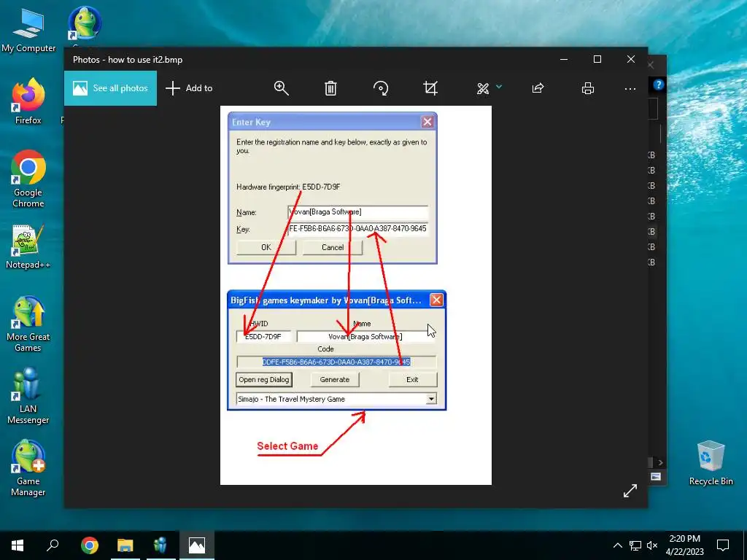The width and height of the screenshot is (747, 560).
Task: Go to See all photos
Action: tap(111, 88)
